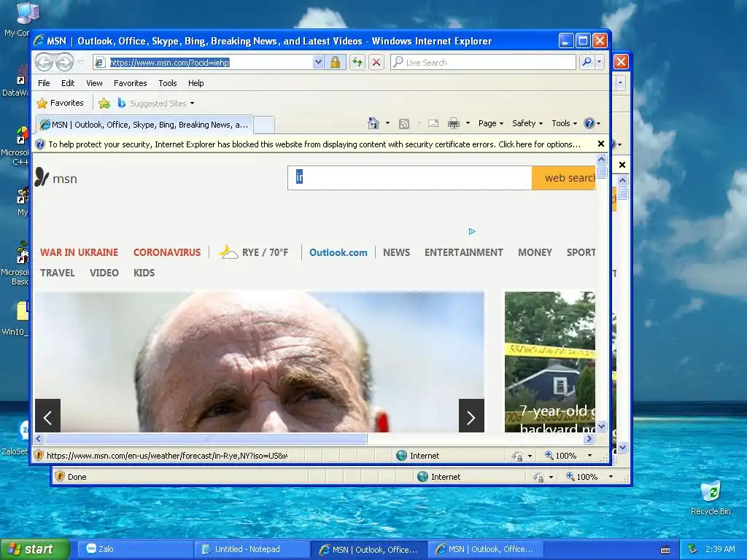The height and width of the screenshot is (560, 747).
Task: Select the msn.com URL in address bar
Action: [x=169, y=63]
